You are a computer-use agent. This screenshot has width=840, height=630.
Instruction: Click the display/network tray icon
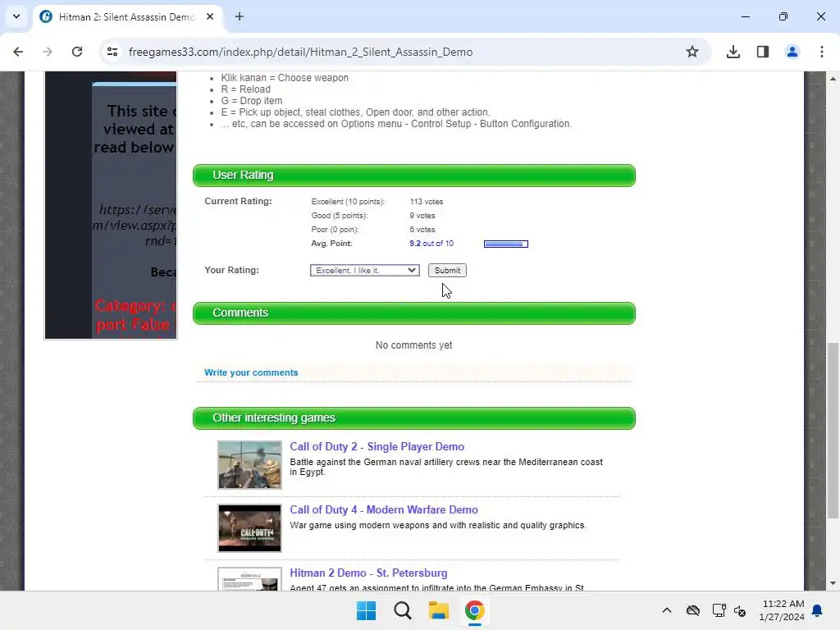point(719,610)
